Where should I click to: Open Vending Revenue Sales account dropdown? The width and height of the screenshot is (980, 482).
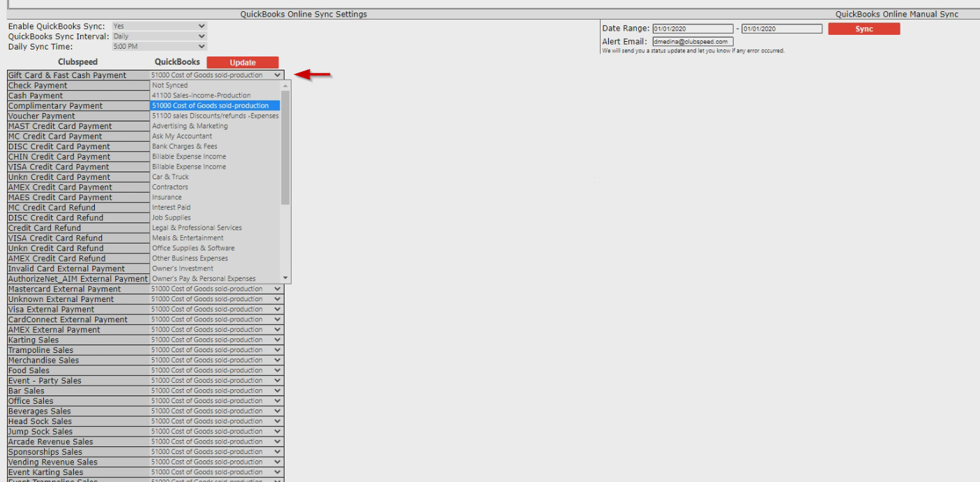(x=217, y=462)
